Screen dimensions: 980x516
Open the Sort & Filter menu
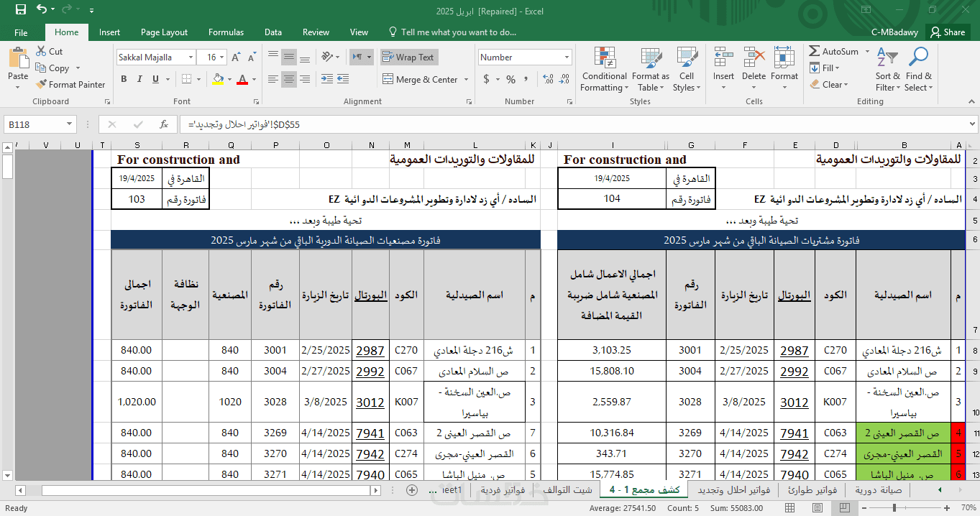click(x=887, y=70)
